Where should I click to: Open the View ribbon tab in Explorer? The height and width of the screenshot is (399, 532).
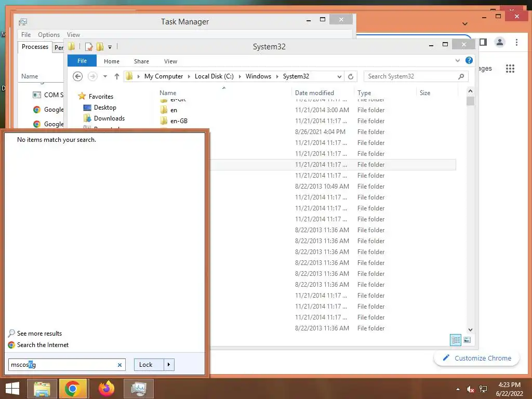170,61
